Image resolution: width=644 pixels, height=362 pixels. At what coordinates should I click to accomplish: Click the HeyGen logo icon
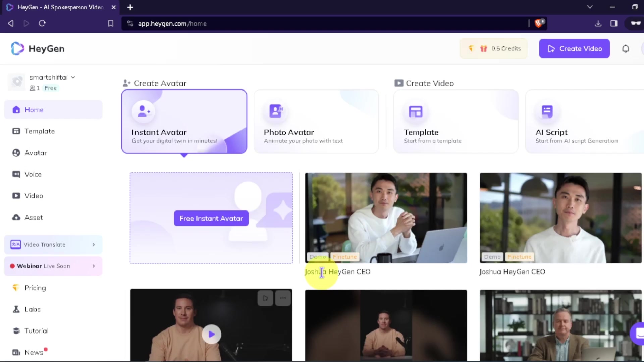point(17,49)
